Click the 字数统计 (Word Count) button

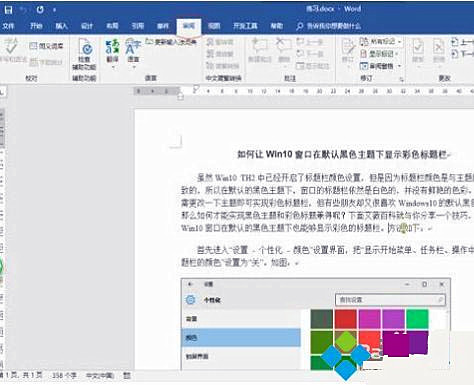(x=46, y=62)
